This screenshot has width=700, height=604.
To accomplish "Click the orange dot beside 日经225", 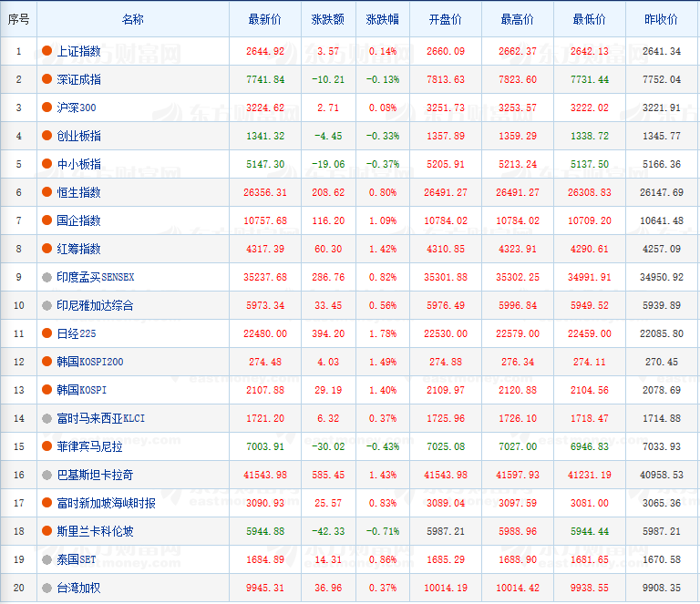I will (x=46, y=333).
